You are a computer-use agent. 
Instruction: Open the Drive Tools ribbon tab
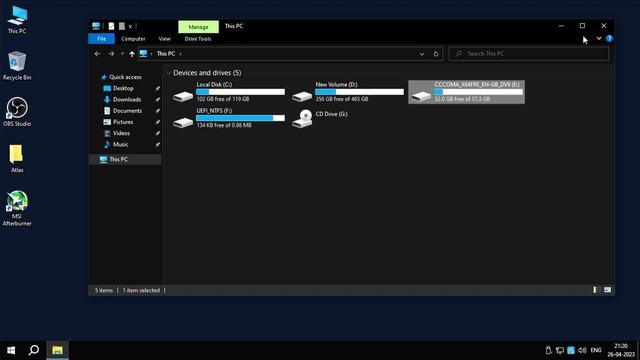tap(198, 39)
